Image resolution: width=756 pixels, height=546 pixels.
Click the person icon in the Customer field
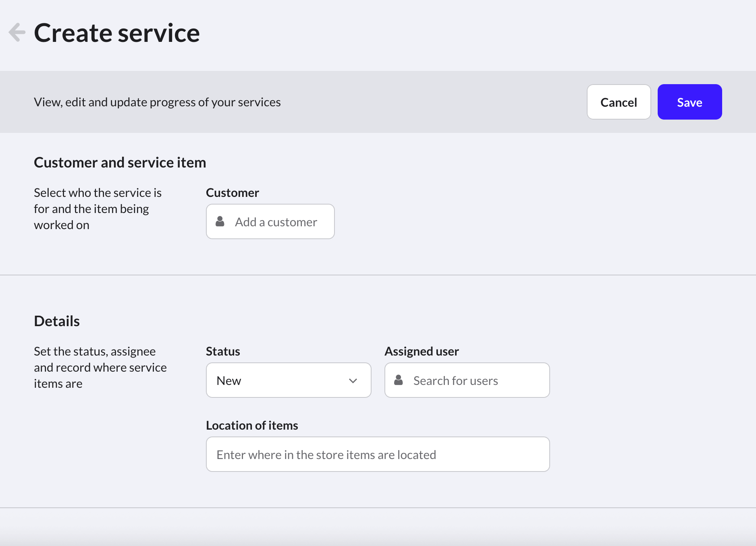tap(220, 221)
